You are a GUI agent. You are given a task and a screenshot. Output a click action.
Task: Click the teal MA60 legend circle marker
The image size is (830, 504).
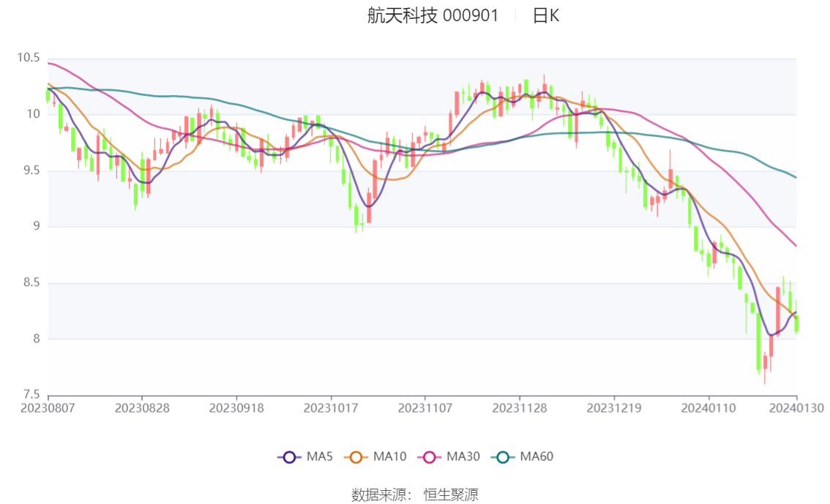[x=503, y=457]
